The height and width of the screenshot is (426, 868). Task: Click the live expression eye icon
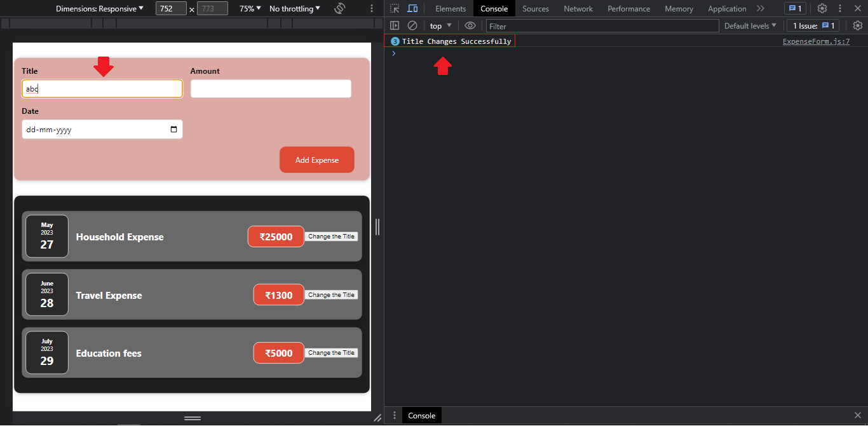(x=470, y=25)
